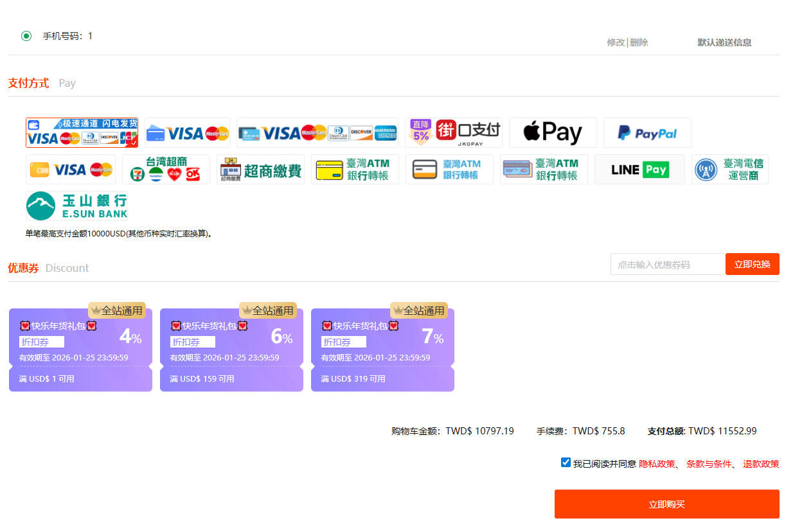Select the 极速通道 闪电发货 card payment option

82,132
